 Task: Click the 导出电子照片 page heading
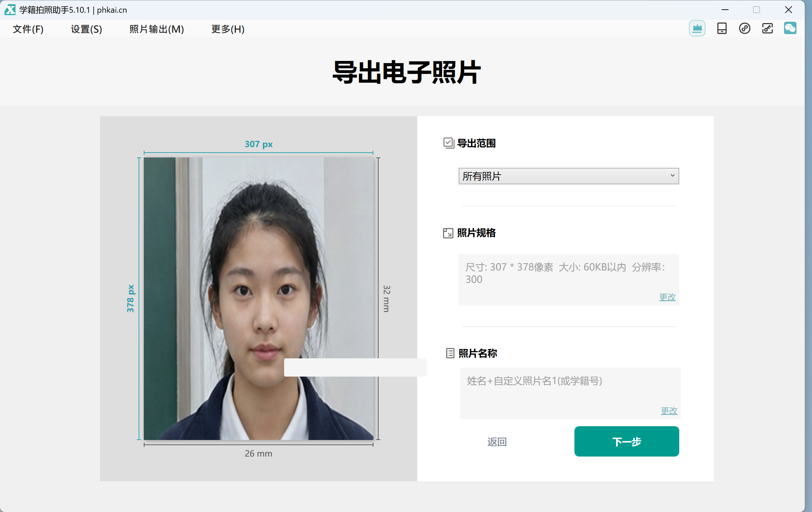click(406, 72)
